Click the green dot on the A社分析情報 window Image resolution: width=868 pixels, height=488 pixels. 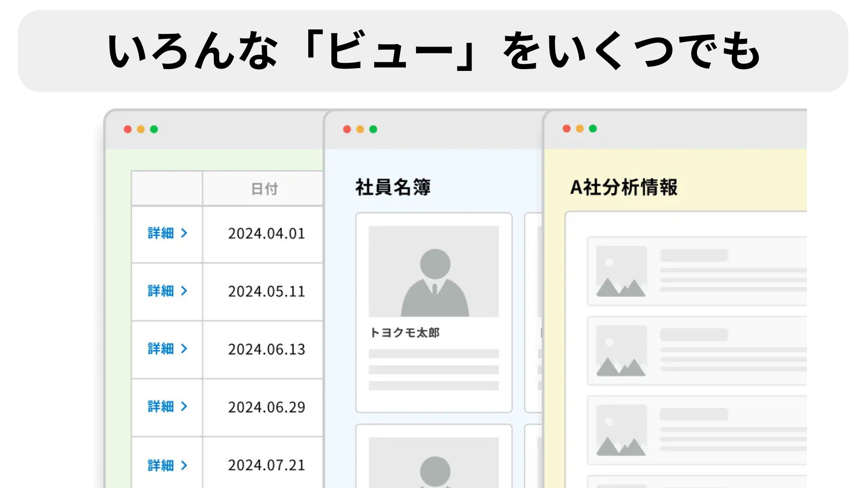[x=593, y=129]
